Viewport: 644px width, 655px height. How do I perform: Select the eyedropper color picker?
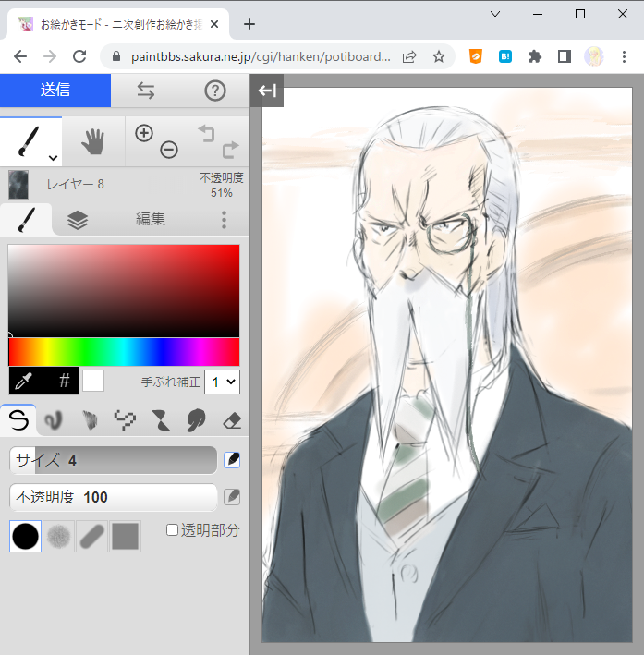click(26, 380)
